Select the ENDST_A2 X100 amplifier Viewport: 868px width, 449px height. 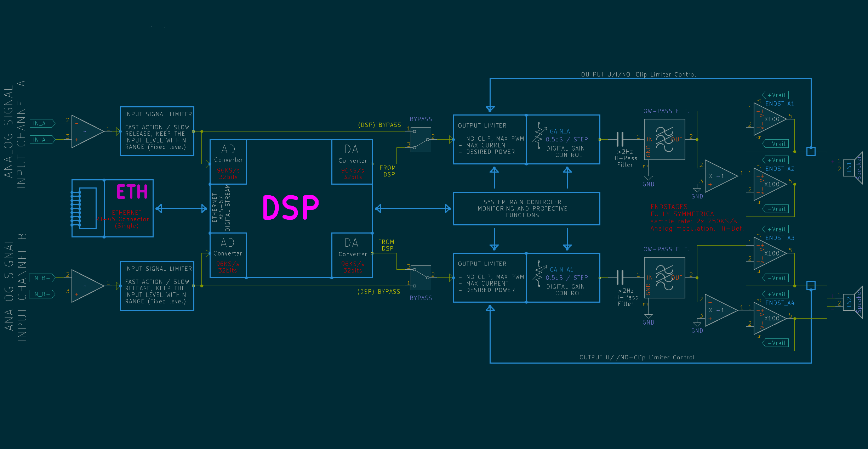[770, 184]
